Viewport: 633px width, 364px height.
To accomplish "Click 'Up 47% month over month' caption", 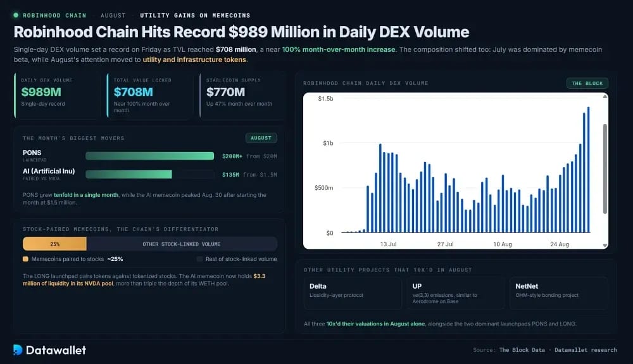I will click(x=239, y=104).
